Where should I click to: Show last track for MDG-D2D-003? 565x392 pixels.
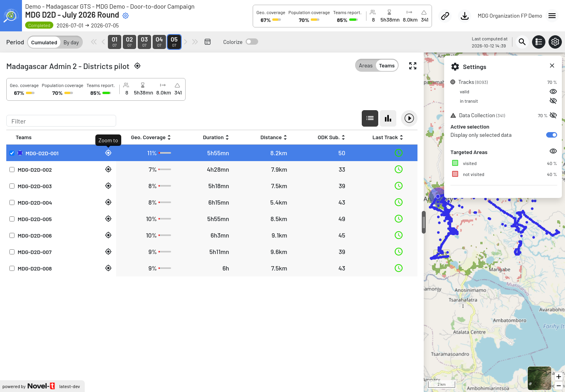pos(399,186)
